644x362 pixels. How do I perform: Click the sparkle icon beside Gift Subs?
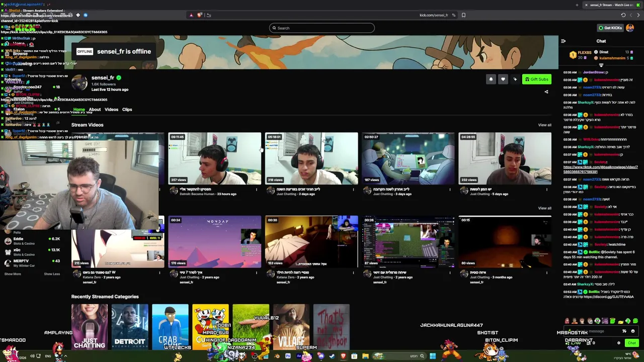pos(515,79)
